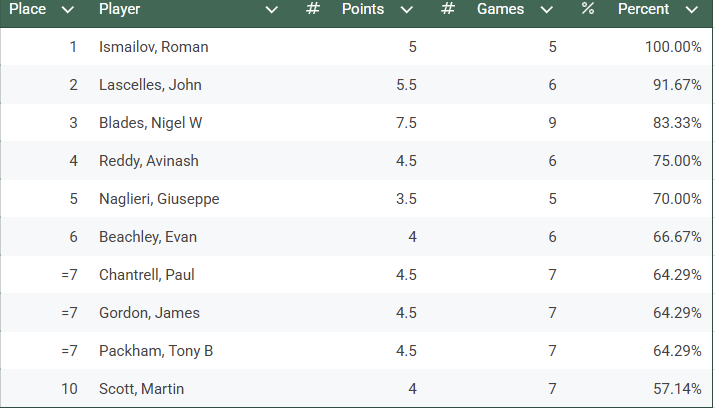
Task: Click the hash icon beside Games header
Action: 448,10
